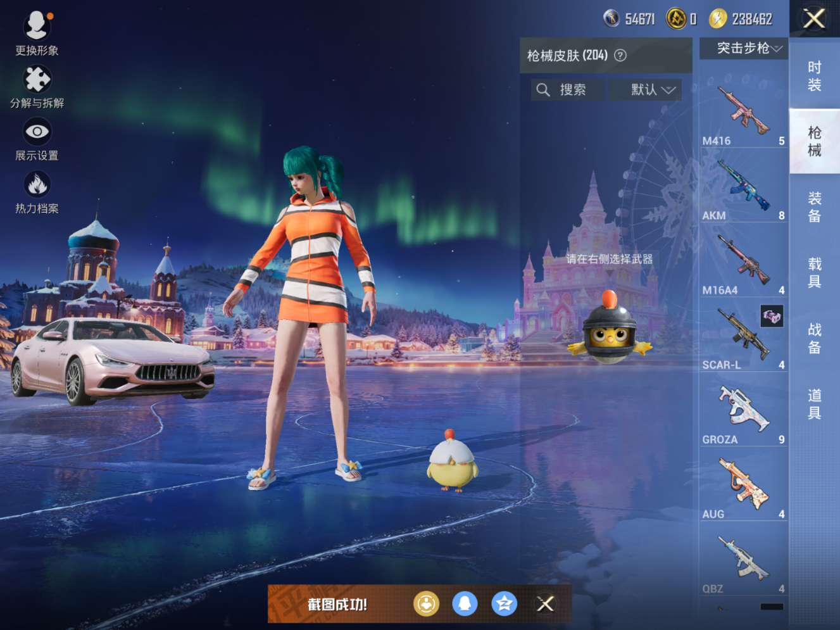Share screenshot to QQ penguin icon

(x=465, y=604)
